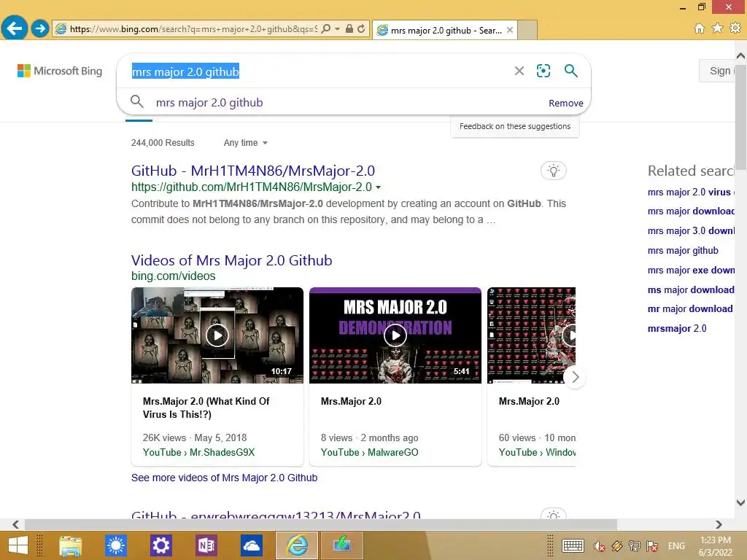Open Favorites star icon
747x560 pixels.
pyautogui.click(x=717, y=28)
